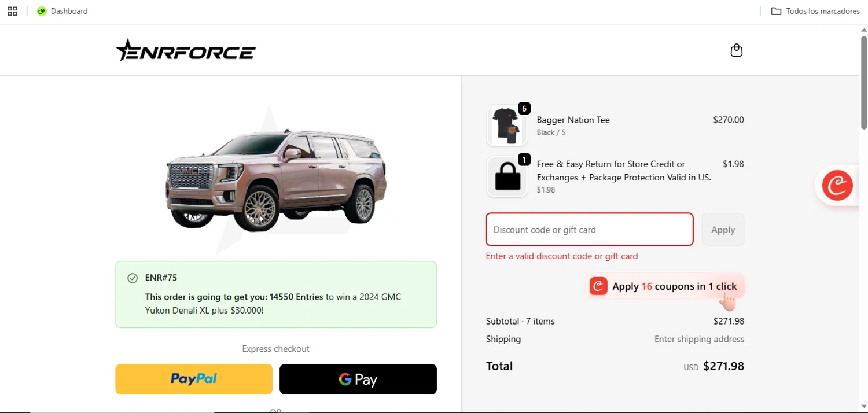The width and height of the screenshot is (868, 413).
Task: Focus the discount code or gift card field
Action: point(589,230)
